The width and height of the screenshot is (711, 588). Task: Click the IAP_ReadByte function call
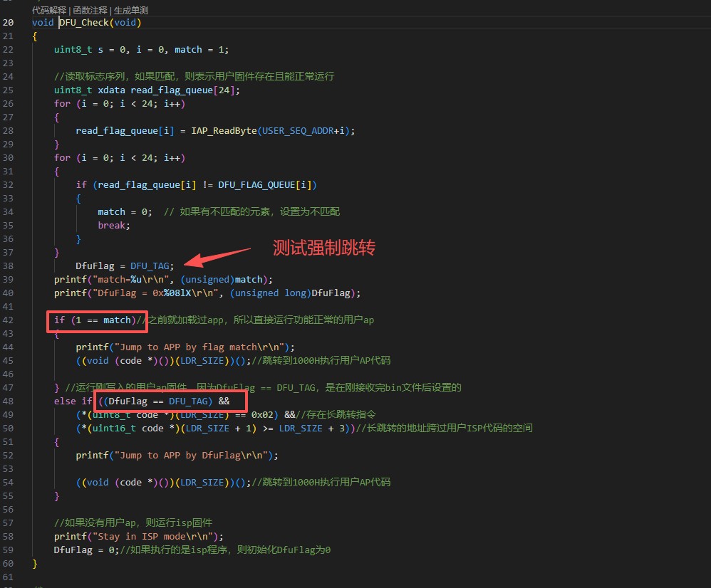coord(224,130)
